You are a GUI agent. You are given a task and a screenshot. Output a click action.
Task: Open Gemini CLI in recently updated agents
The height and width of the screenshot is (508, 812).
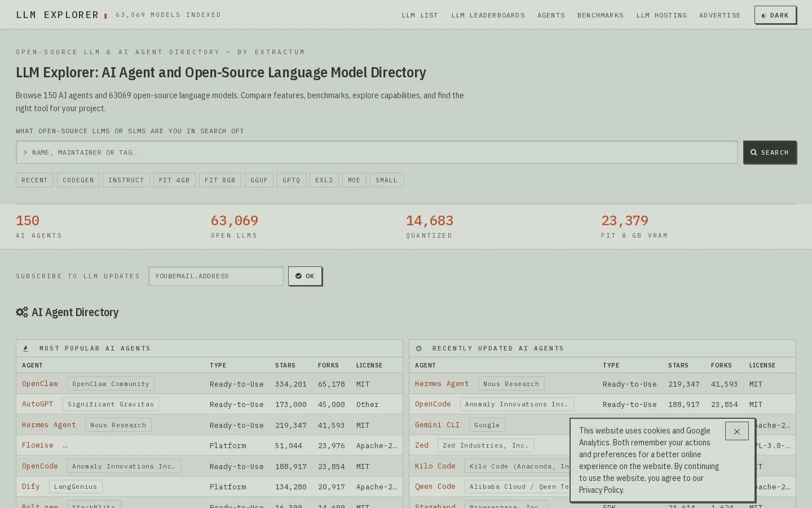tap(438, 425)
